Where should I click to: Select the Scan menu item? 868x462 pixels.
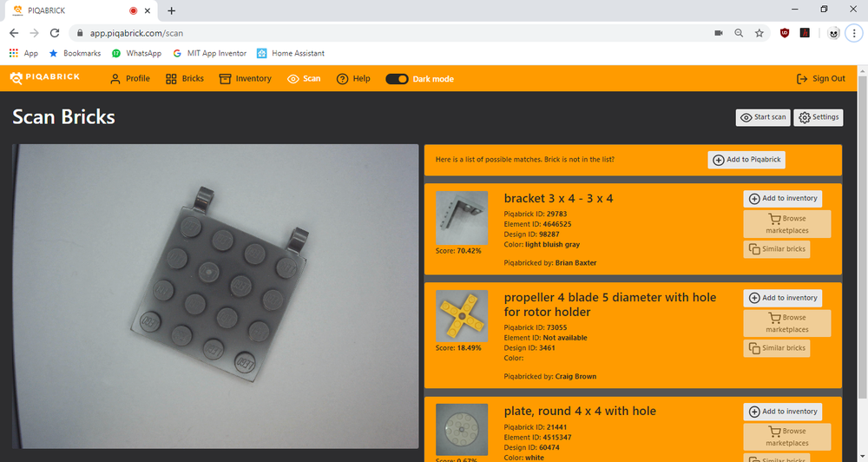coord(304,79)
